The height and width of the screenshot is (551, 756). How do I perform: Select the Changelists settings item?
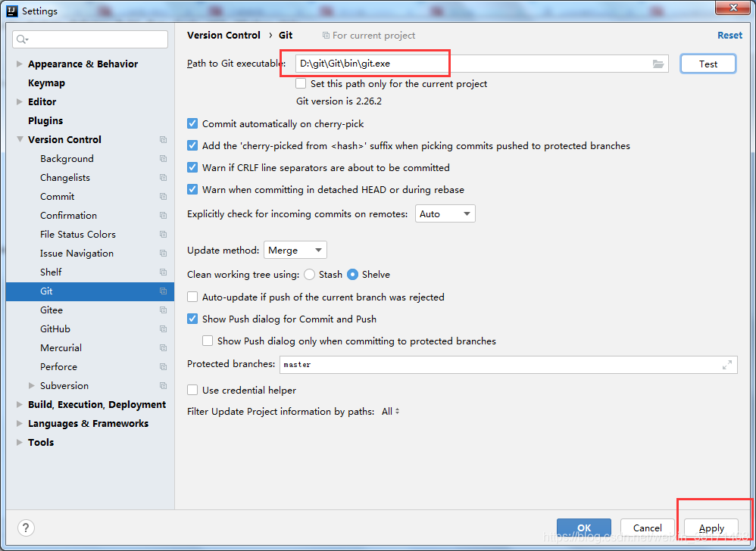tap(65, 178)
